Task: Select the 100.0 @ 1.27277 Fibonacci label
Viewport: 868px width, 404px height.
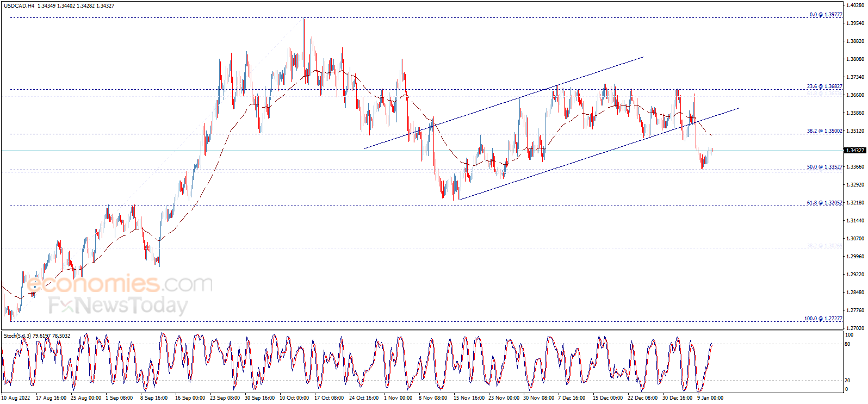Action: click(x=823, y=319)
